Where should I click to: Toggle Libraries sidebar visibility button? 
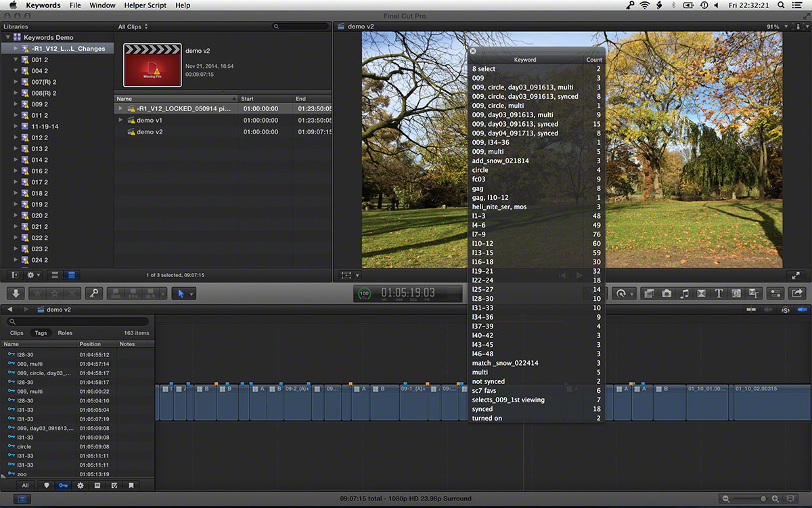pyautogui.click(x=16, y=275)
